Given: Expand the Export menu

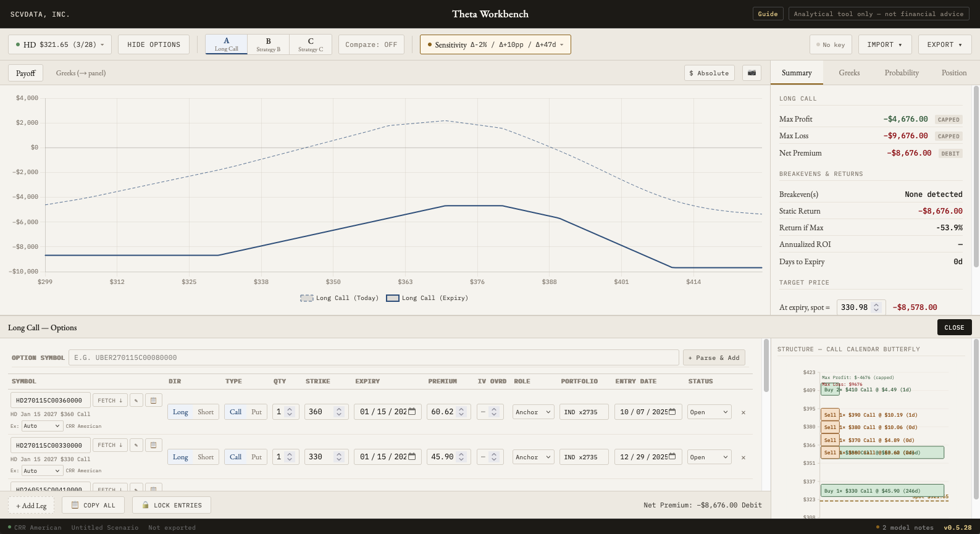Looking at the screenshot, I should [945, 44].
